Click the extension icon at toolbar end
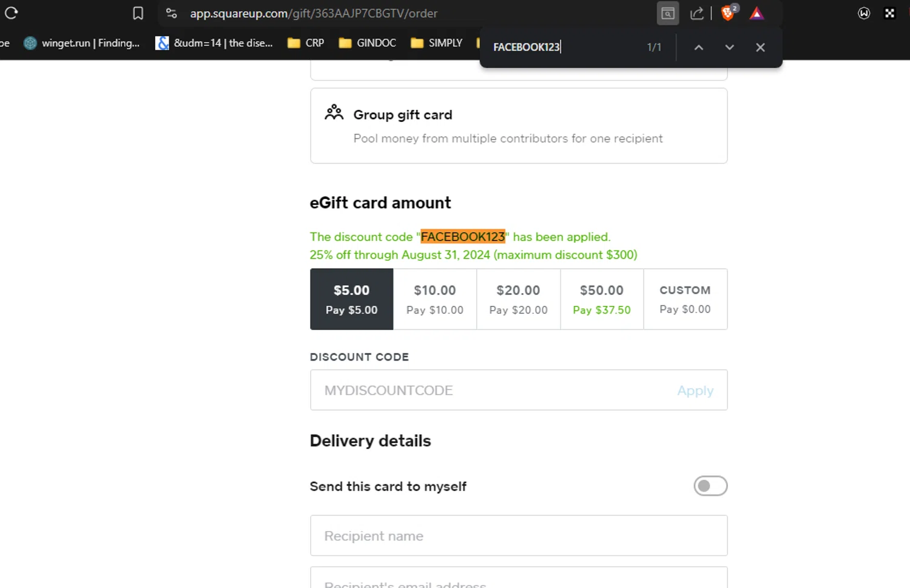The width and height of the screenshot is (910, 588). click(890, 13)
